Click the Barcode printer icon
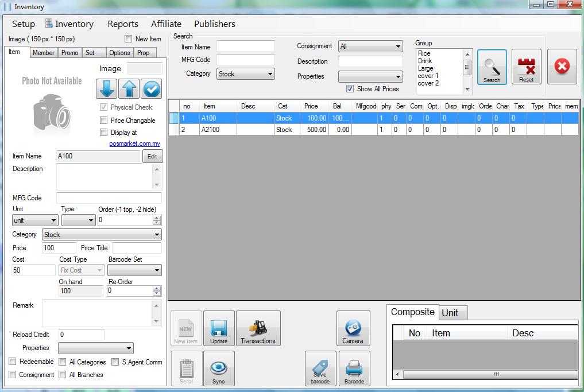The image size is (584, 392). point(354,368)
